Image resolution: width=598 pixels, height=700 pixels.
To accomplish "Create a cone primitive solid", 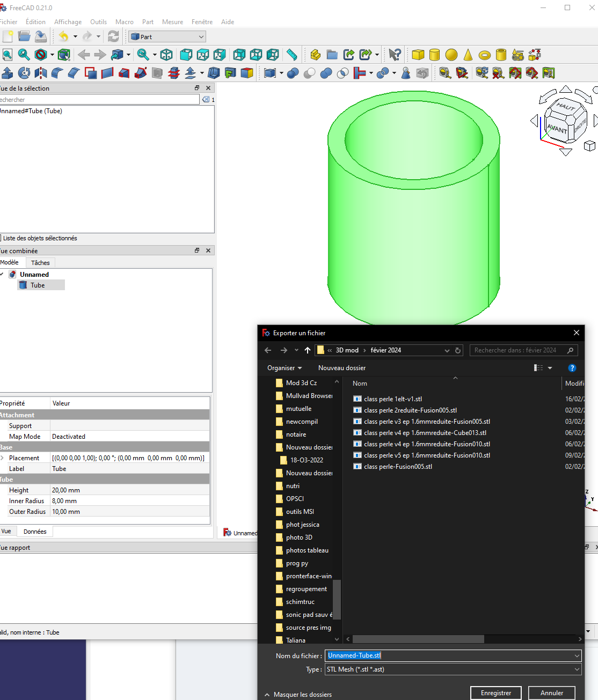I will [468, 55].
